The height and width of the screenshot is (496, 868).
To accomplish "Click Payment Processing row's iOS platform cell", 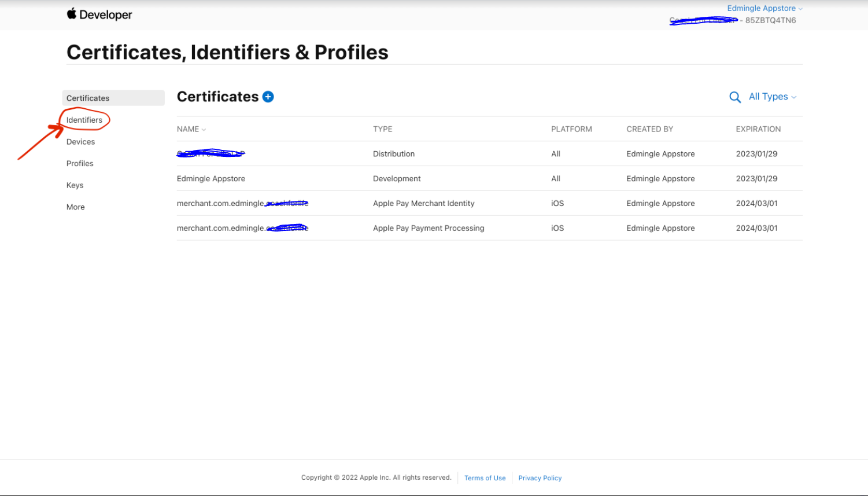I will [557, 228].
